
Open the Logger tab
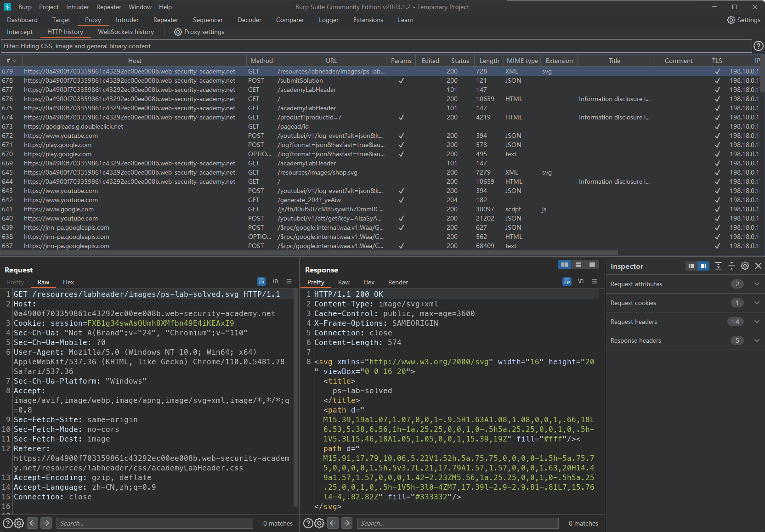[329, 20]
